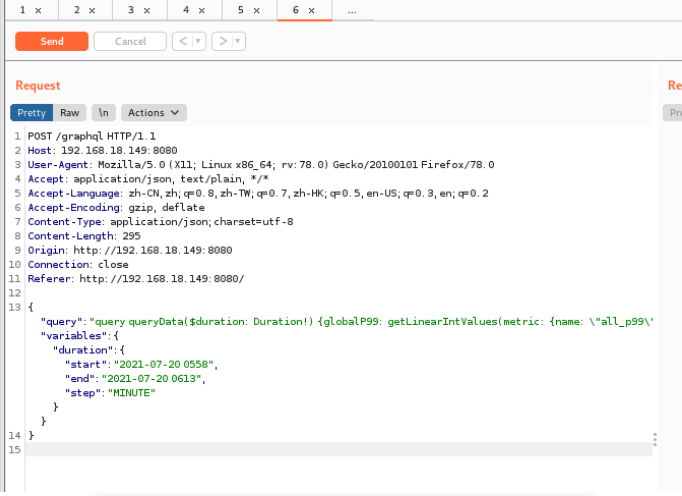Screen dimensions: 682x496
Task: Click the start value "2021-07-20 0558"
Action: coord(164,365)
